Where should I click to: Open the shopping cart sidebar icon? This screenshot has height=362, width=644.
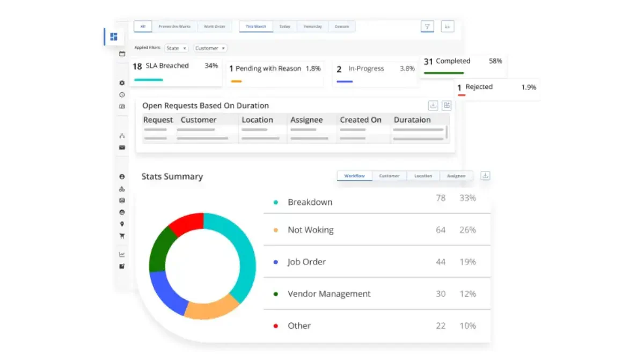[122, 235]
